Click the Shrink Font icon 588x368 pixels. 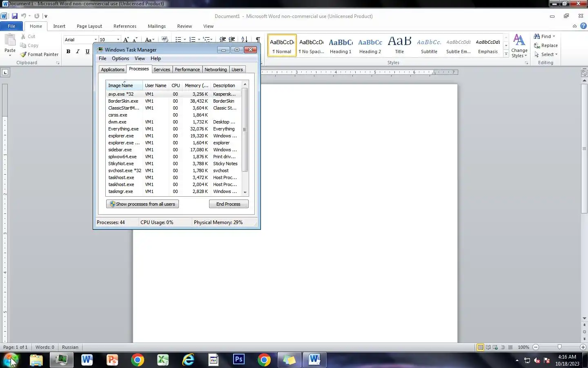(x=135, y=40)
